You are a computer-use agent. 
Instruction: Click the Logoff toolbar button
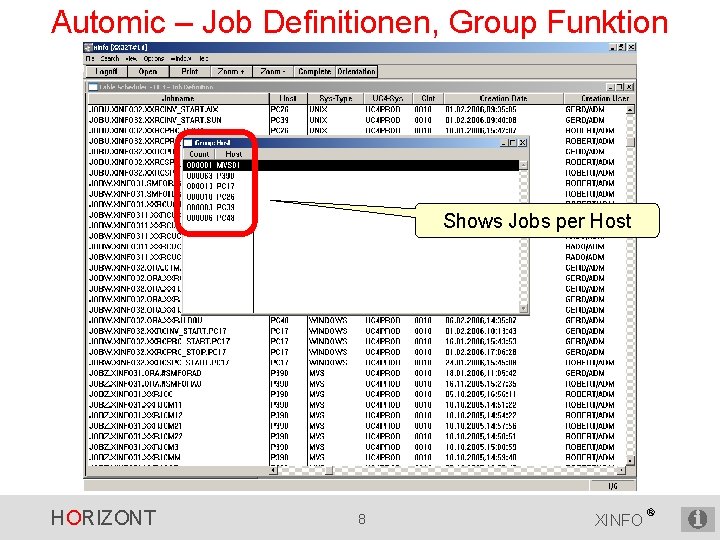tap(106, 72)
